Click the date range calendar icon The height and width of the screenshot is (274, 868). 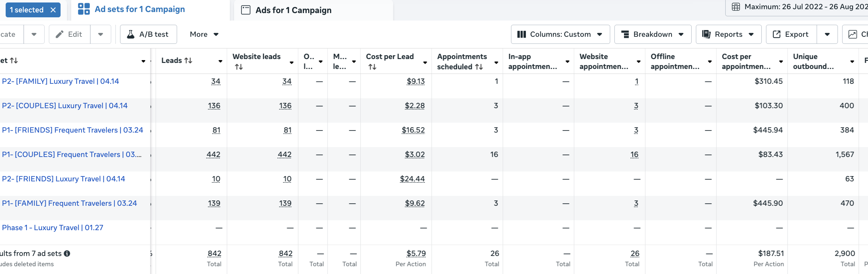736,7
